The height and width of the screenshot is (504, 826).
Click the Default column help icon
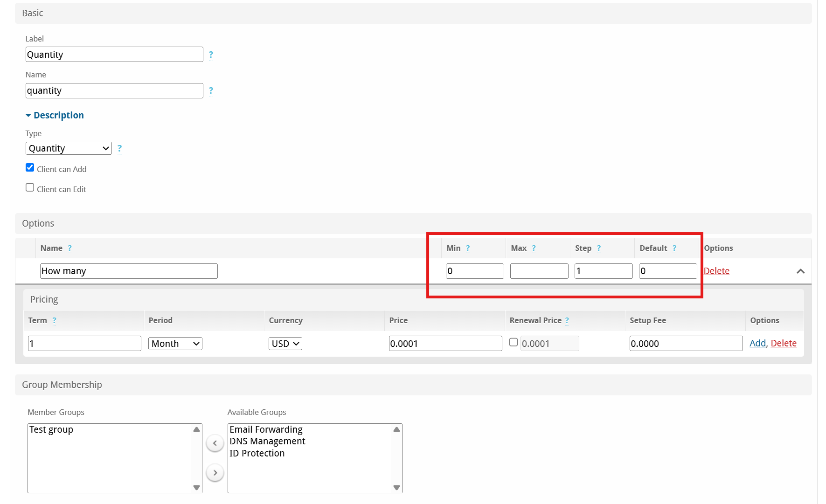(674, 248)
